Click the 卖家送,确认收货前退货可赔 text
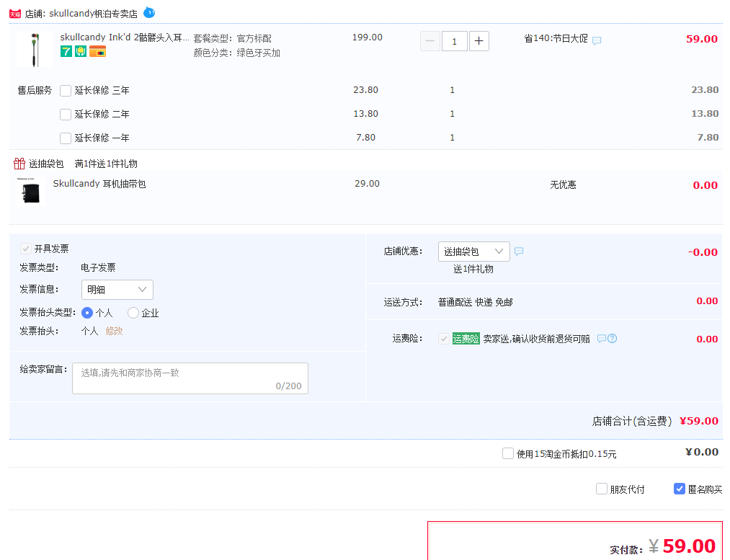 point(536,339)
